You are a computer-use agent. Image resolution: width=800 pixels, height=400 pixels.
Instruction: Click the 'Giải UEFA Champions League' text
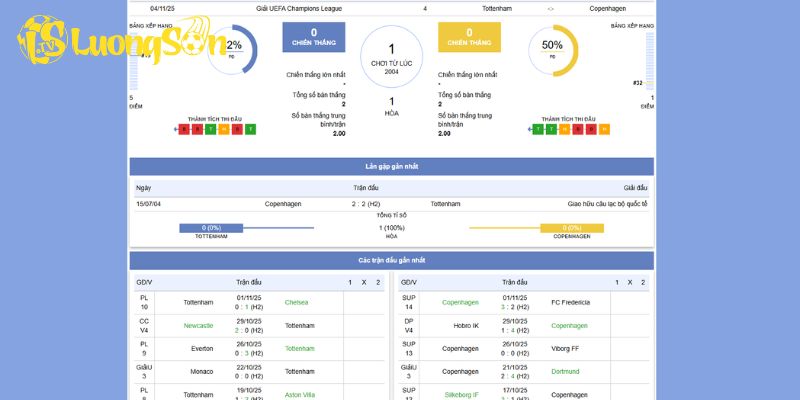298,8
